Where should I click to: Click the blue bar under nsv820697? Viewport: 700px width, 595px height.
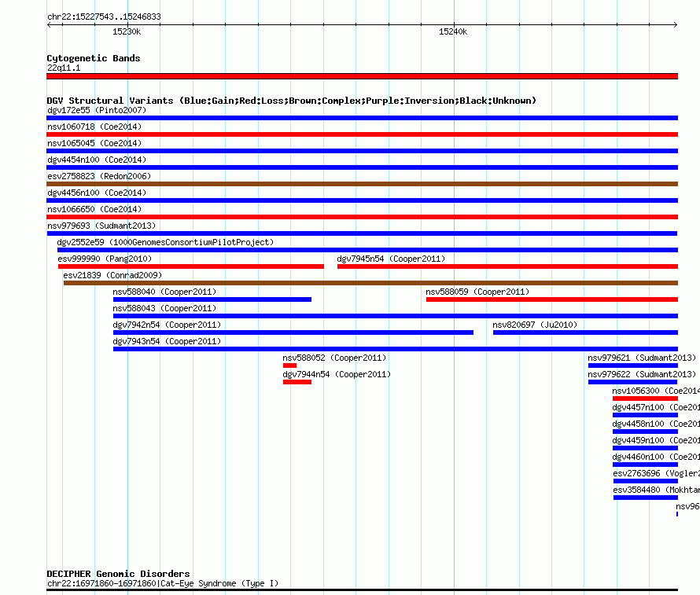(x=586, y=332)
